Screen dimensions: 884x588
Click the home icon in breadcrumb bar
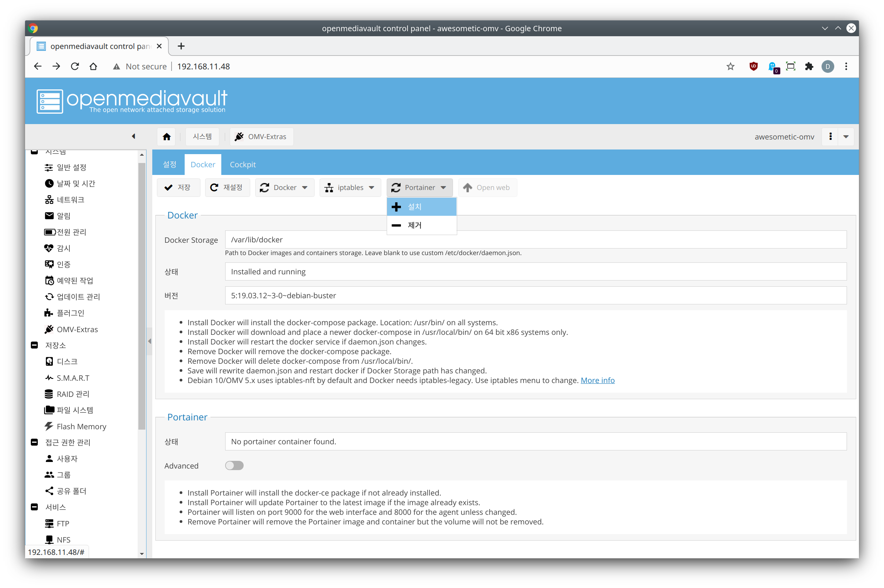coord(167,137)
